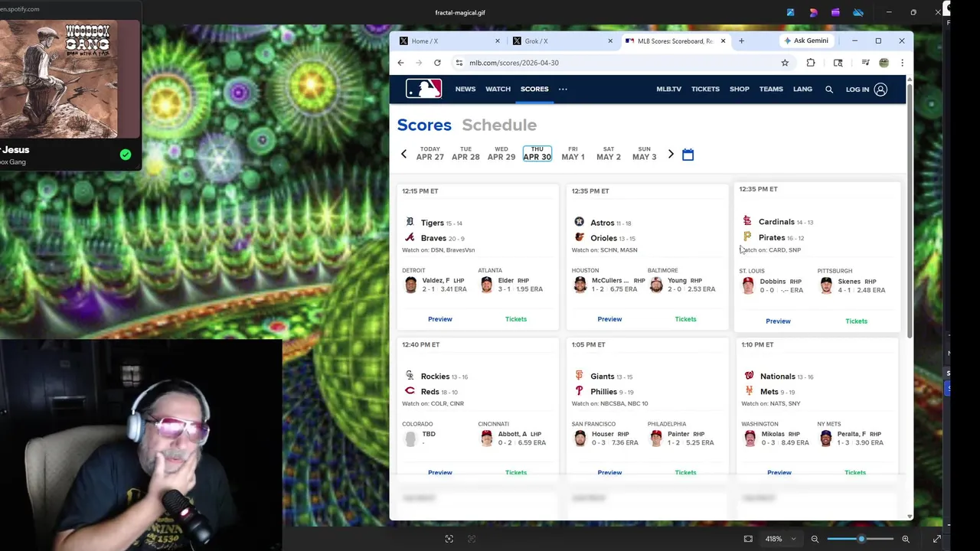Open WATCH in the MLB navigation
Screen dimensions: 980x551
pyautogui.click(x=498, y=90)
